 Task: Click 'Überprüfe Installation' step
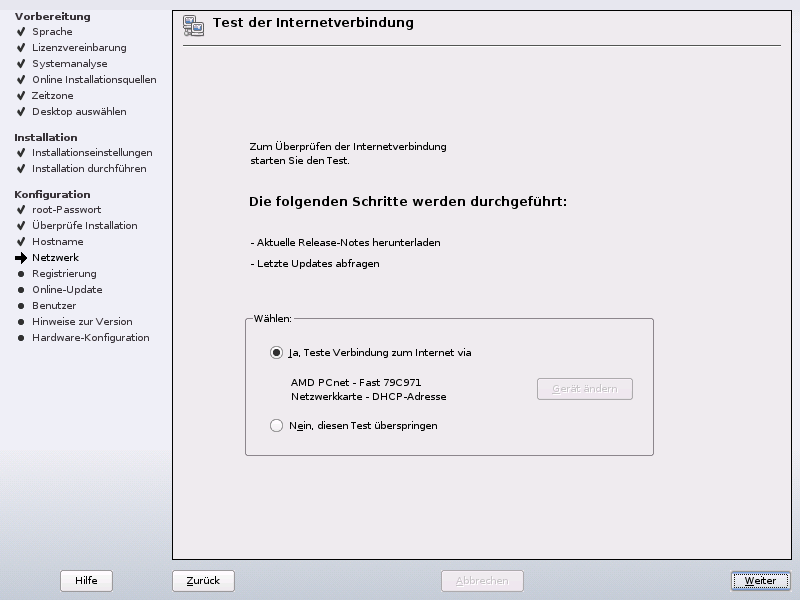(85, 226)
